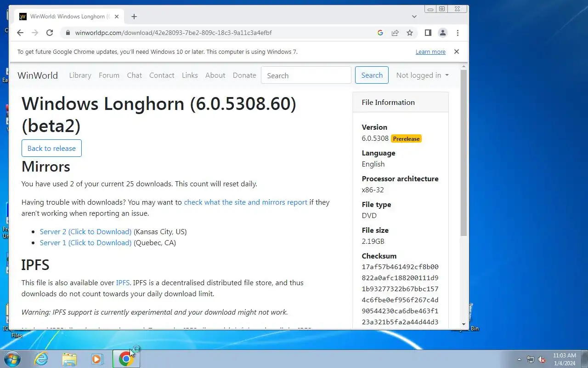The height and width of the screenshot is (368, 588).
Task: Open the Forum nav item
Action: (x=109, y=75)
